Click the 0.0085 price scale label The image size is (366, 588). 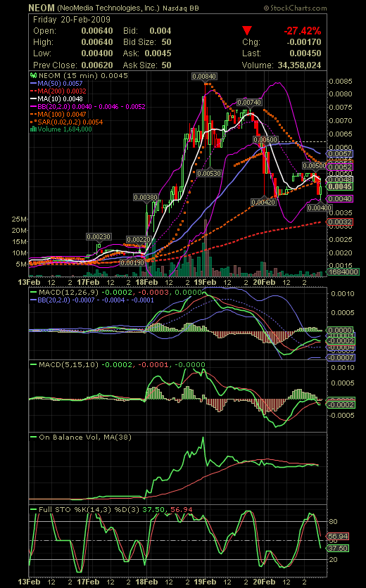pos(341,82)
